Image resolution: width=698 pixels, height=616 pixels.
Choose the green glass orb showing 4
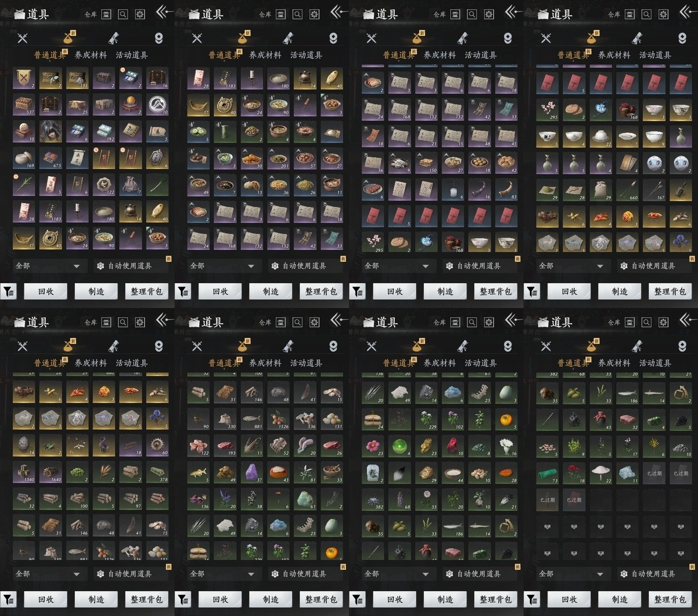coord(400,445)
